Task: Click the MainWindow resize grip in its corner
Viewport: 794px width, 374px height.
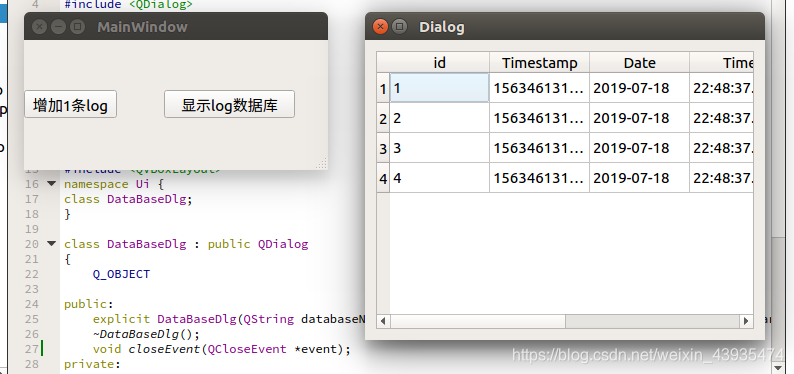Action: pyautogui.click(x=322, y=163)
